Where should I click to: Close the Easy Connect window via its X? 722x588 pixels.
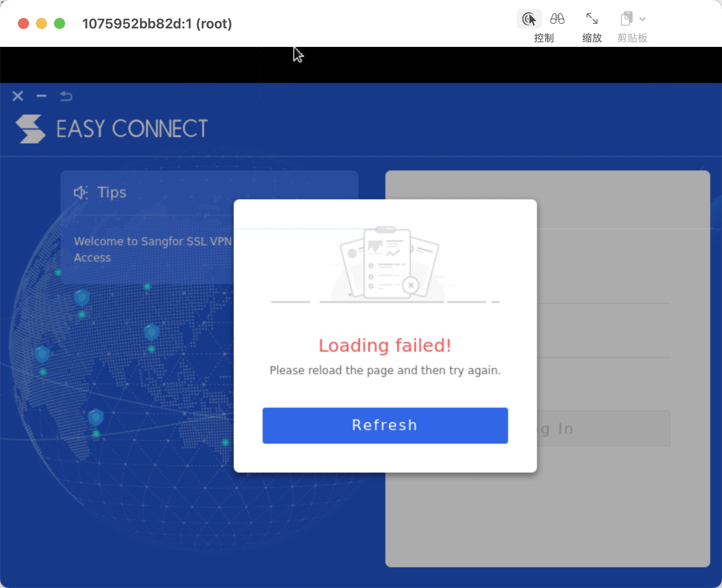18,96
